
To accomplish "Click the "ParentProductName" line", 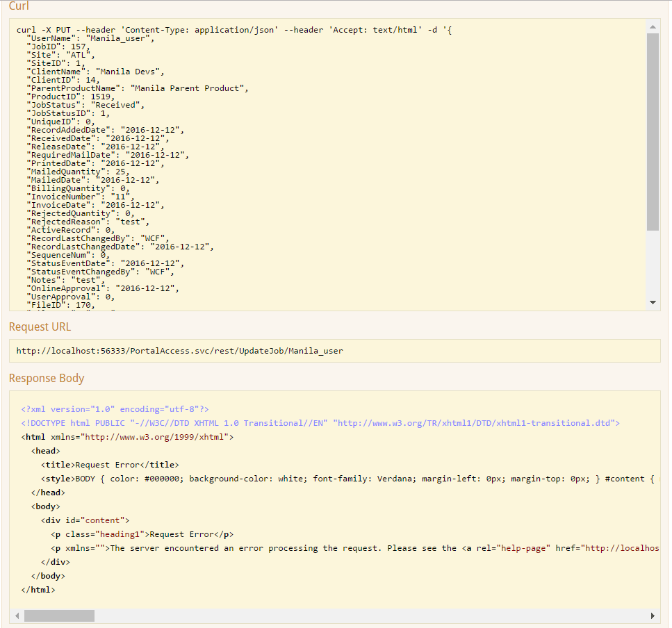I will (x=137, y=89).
